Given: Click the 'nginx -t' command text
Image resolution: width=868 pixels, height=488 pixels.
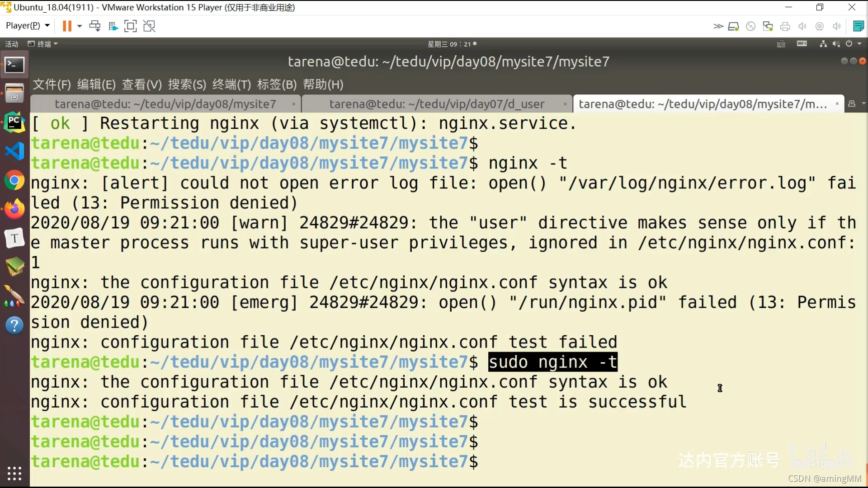Looking at the screenshot, I should [x=528, y=163].
